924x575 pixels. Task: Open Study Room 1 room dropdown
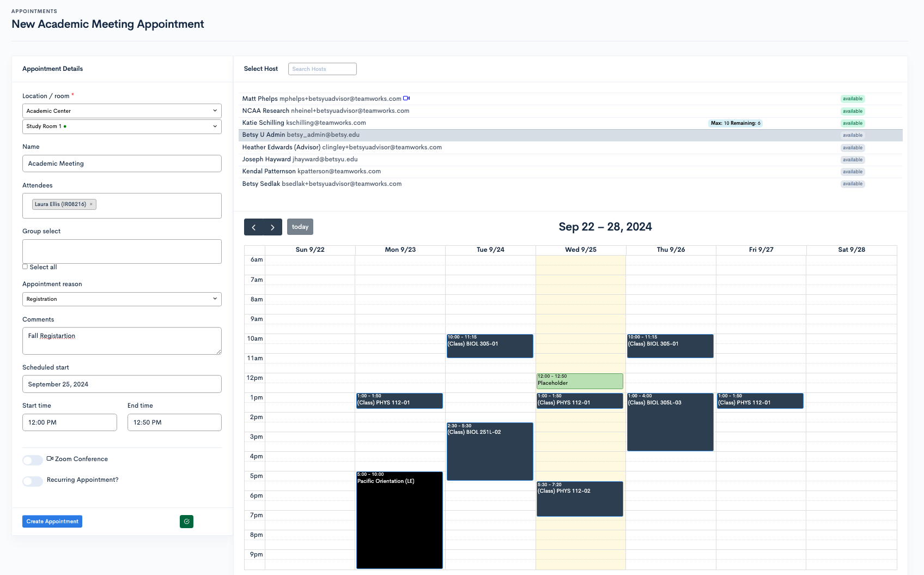122,126
